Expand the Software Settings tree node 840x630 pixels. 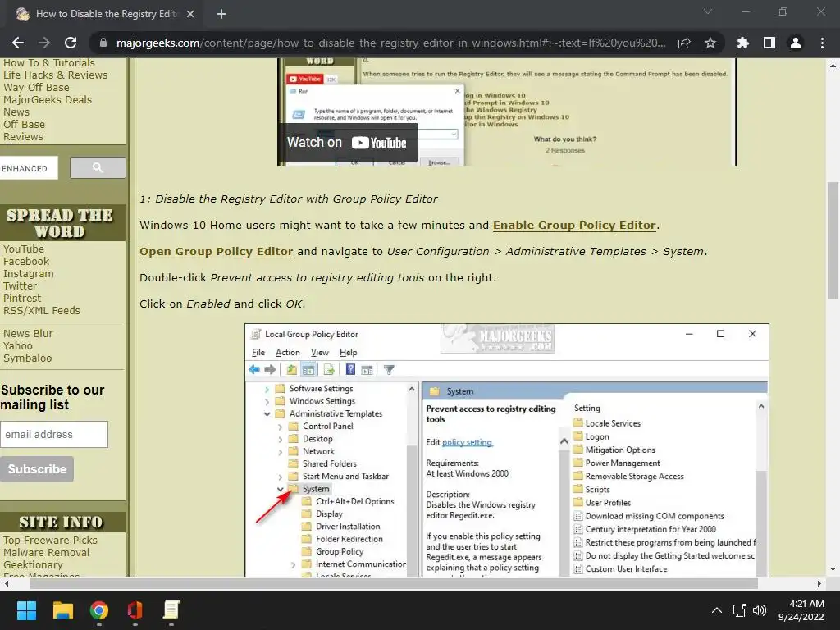coord(267,389)
